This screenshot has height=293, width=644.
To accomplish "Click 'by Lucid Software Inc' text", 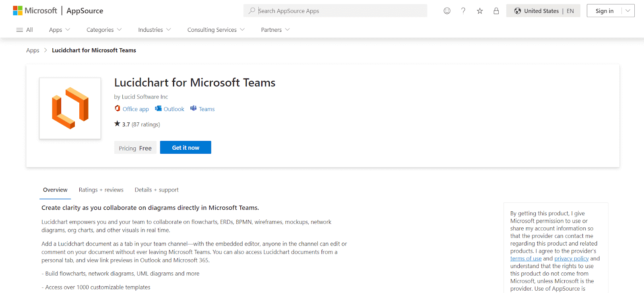I will pos(141,97).
